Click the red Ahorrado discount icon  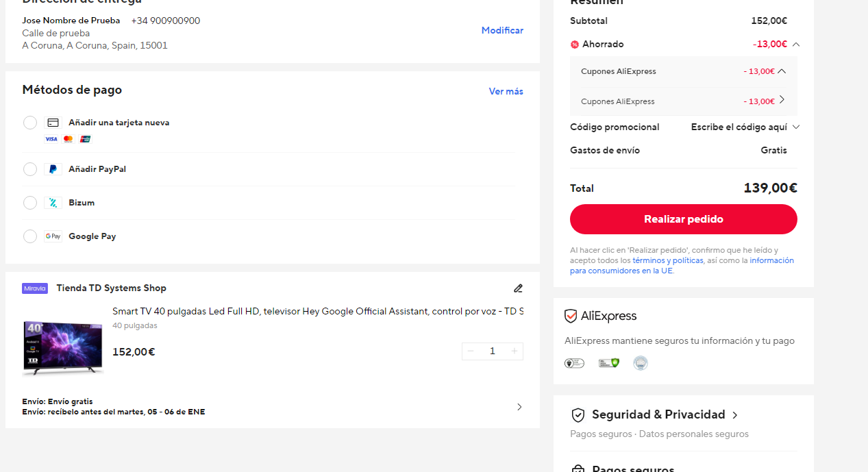tap(575, 45)
